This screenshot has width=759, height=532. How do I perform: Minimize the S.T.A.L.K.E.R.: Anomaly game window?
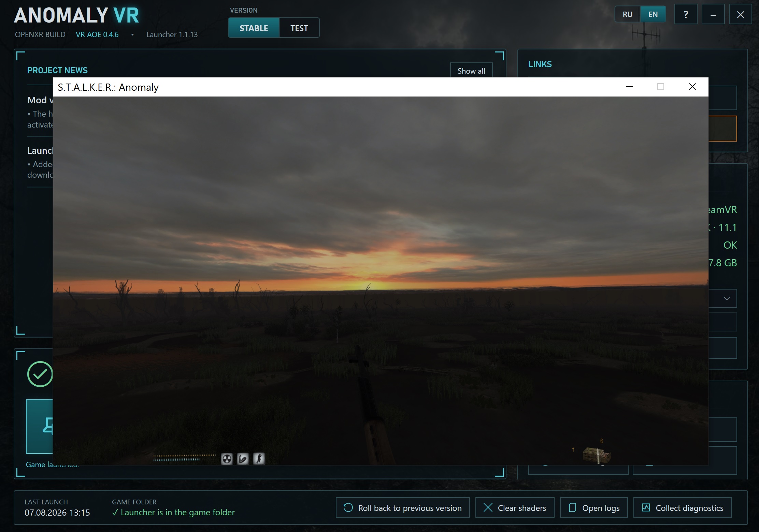click(630, 87)
